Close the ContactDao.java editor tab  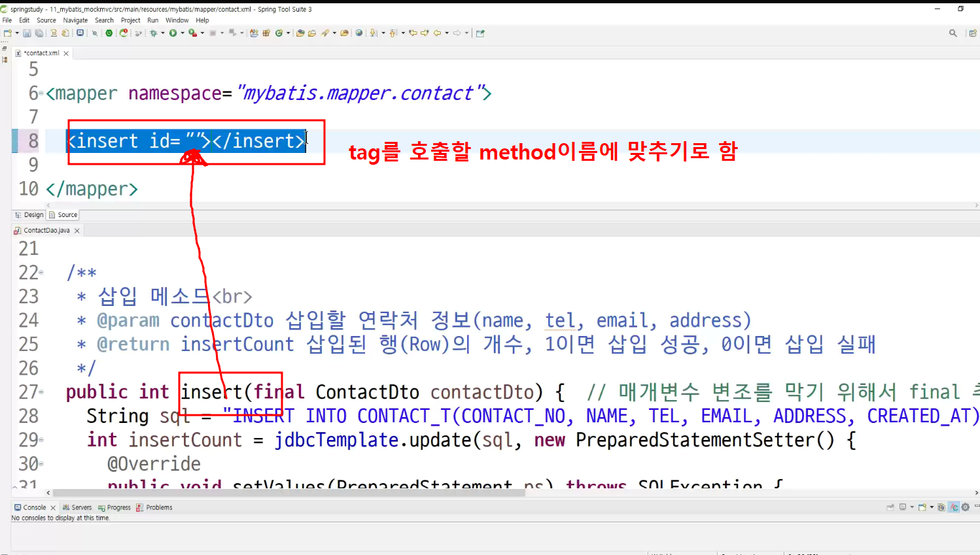(x=77, y=231)
